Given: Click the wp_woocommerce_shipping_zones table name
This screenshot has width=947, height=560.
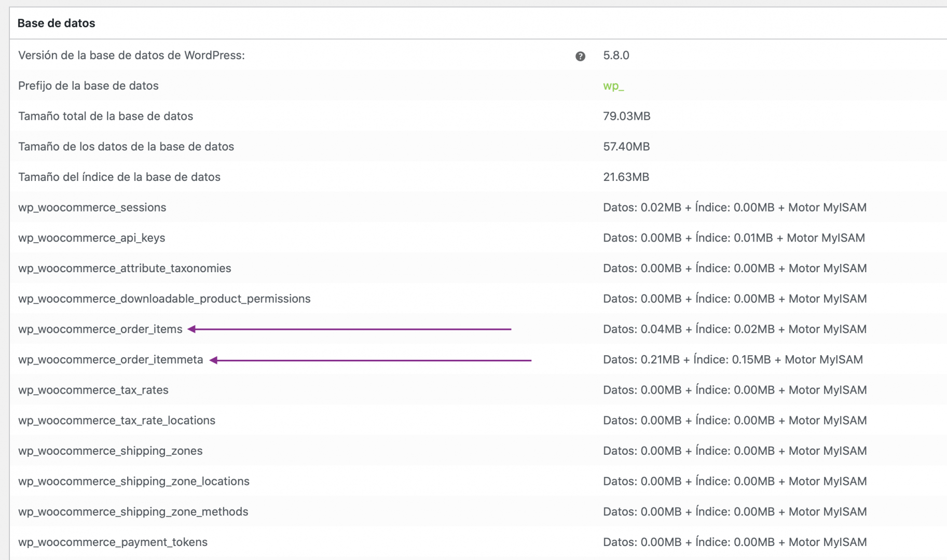Looking at the screenshot, I should [111, 451].
